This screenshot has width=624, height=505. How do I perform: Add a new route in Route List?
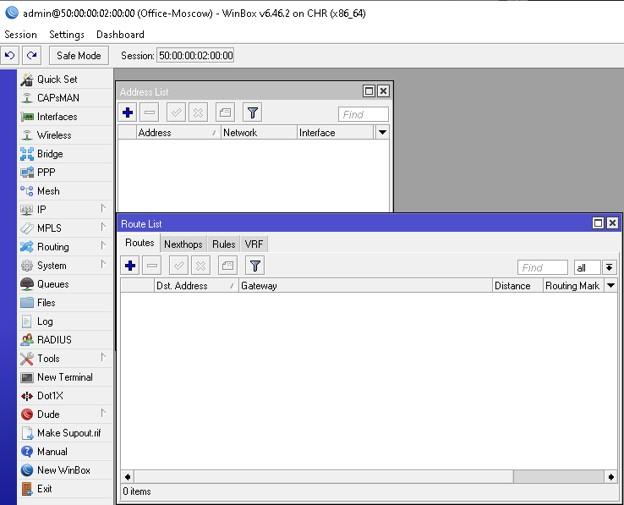(x=130, y=265)
